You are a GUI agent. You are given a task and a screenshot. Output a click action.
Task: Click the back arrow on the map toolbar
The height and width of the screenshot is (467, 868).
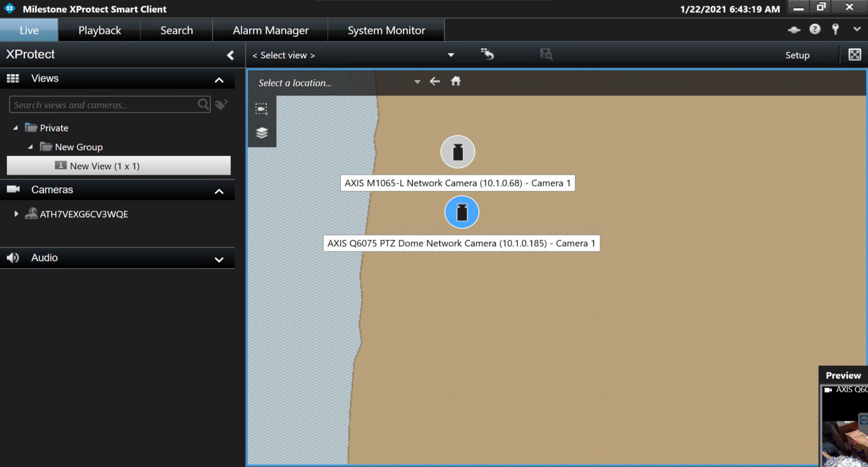(x=435, y=81)
